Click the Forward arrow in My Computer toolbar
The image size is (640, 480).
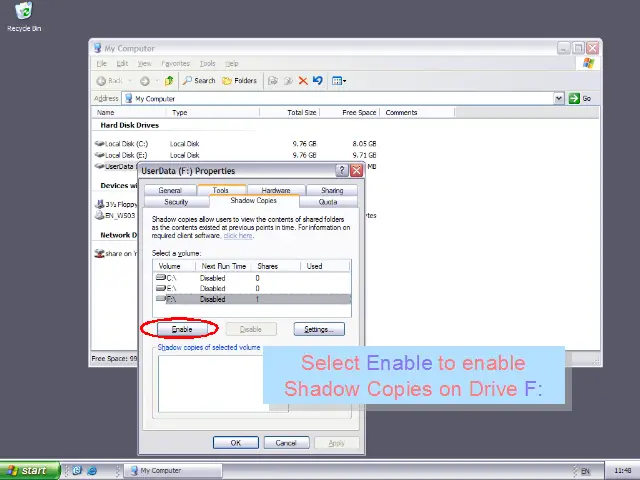(144, 81)
